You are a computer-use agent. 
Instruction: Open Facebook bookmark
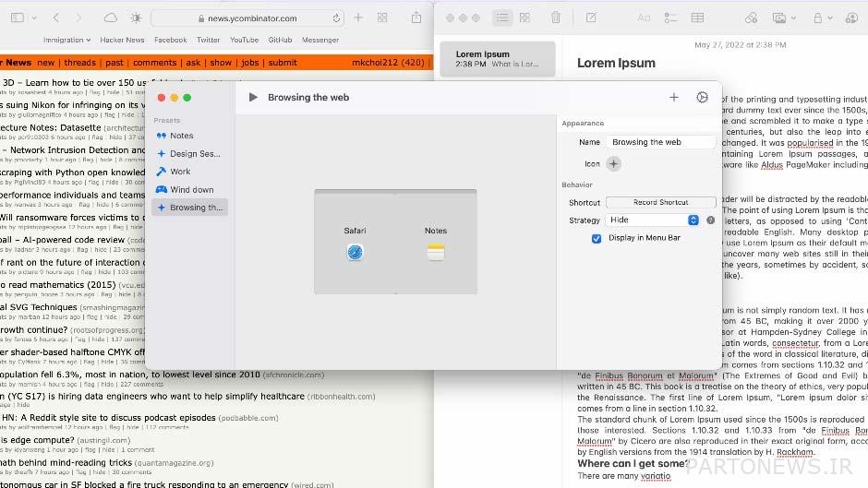(171, 40)
